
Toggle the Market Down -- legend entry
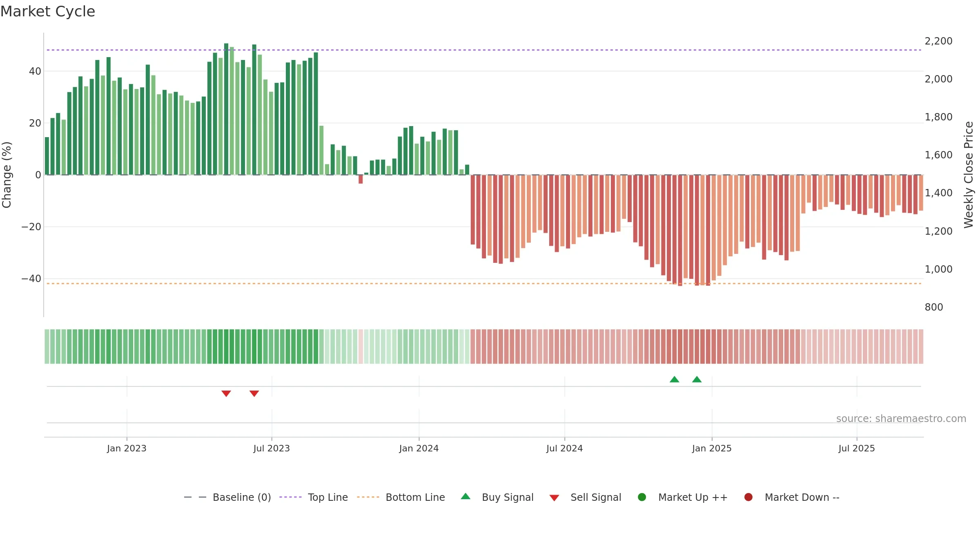[x=792, y=497]
